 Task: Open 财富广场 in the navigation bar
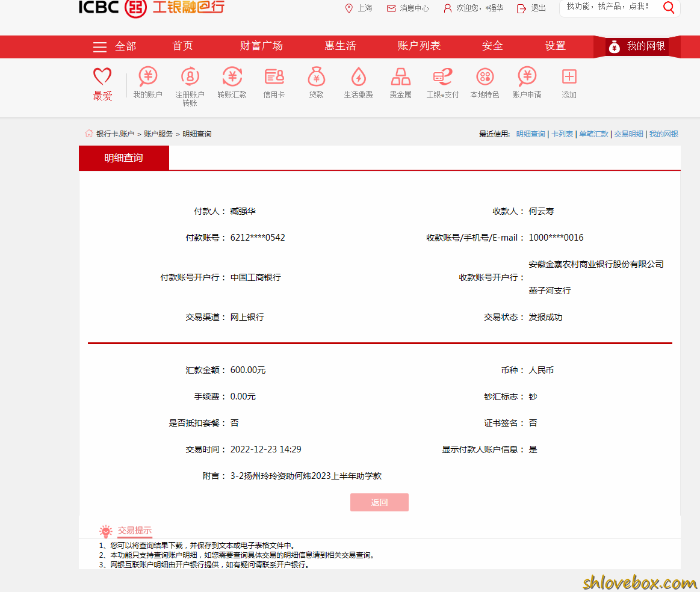click(261, 46)
